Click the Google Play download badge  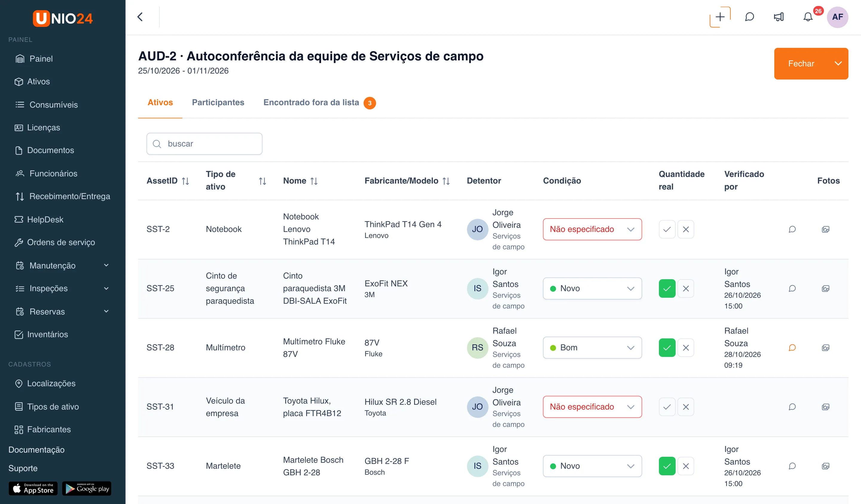click(87, 488)
